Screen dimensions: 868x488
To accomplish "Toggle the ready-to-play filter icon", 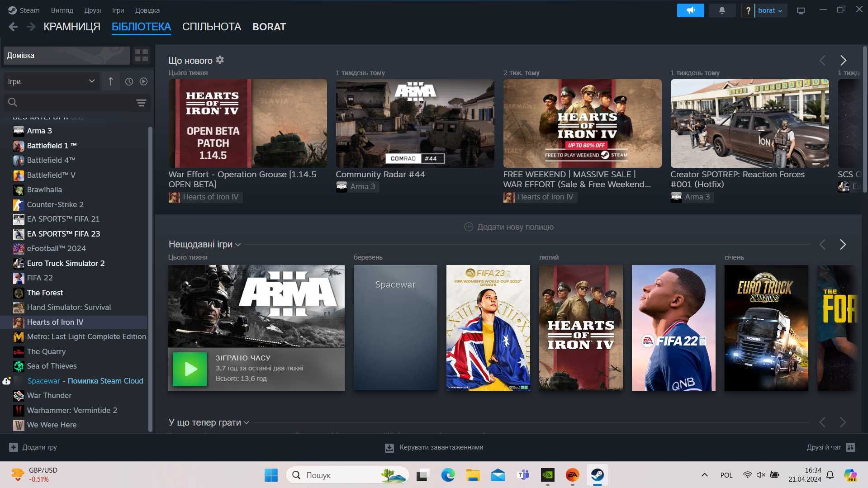I will pyautogui.click(x=144, y=81).
